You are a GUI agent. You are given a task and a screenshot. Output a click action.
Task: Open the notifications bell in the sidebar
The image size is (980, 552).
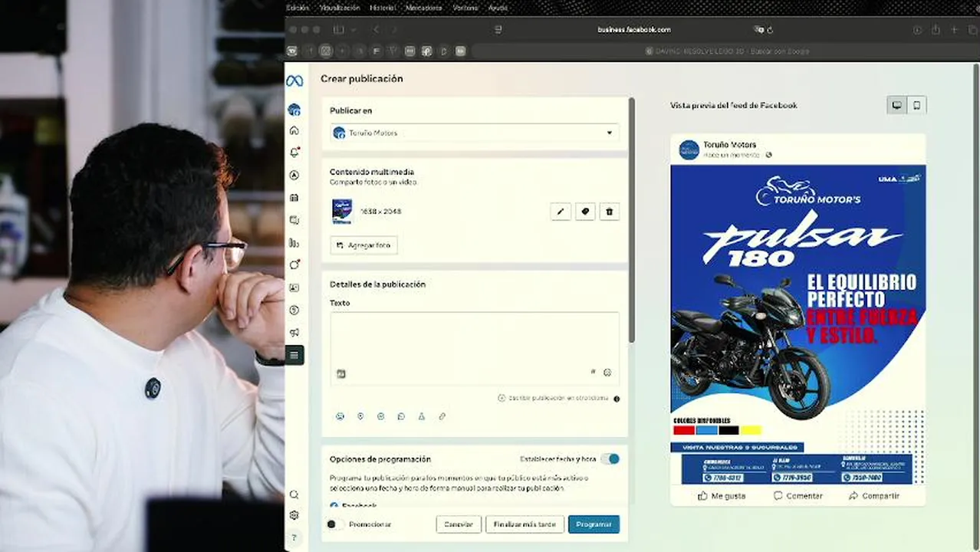pos(294,153)
